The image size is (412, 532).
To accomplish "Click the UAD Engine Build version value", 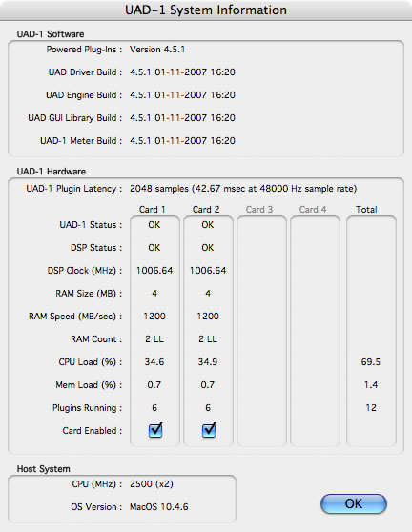I will pyautogui.click(x=182, y=95).
